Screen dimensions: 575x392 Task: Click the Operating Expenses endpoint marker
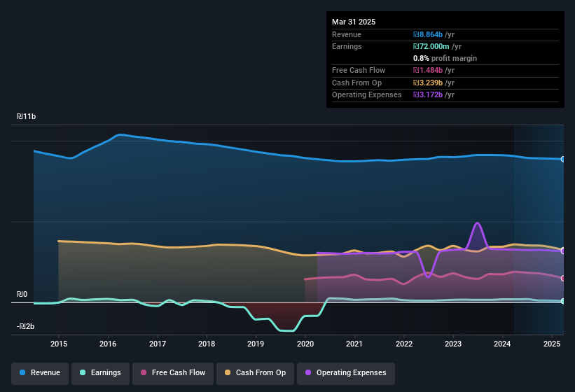click(563, 251)
